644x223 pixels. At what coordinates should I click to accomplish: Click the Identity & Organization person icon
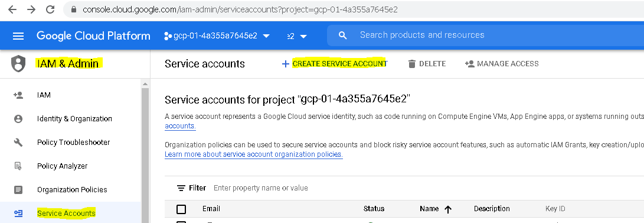coord(18,119)
